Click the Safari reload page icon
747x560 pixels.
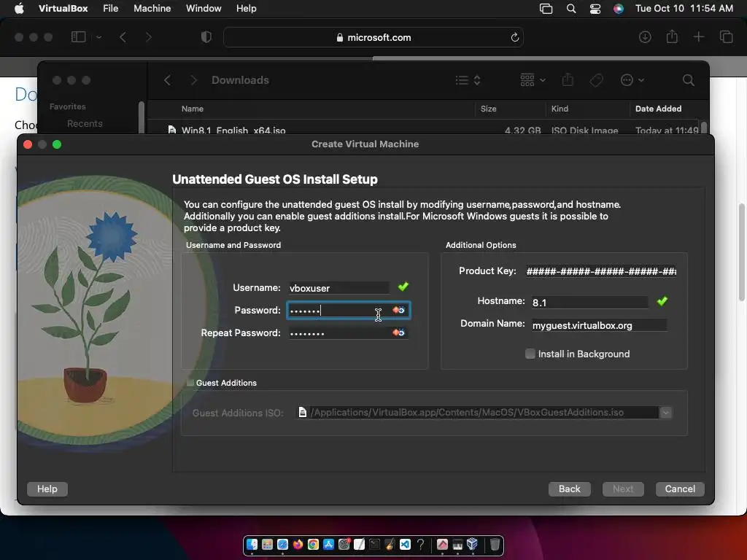click(514, 37)
